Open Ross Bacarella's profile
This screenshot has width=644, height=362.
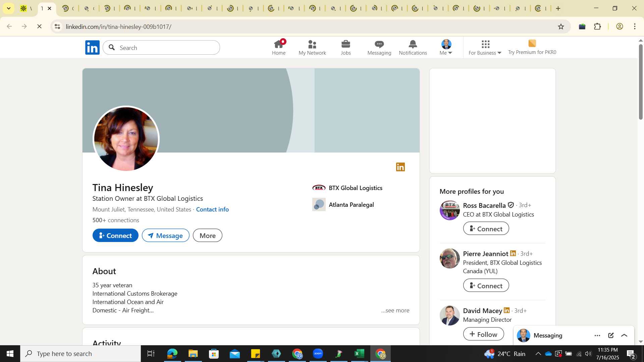484,205
